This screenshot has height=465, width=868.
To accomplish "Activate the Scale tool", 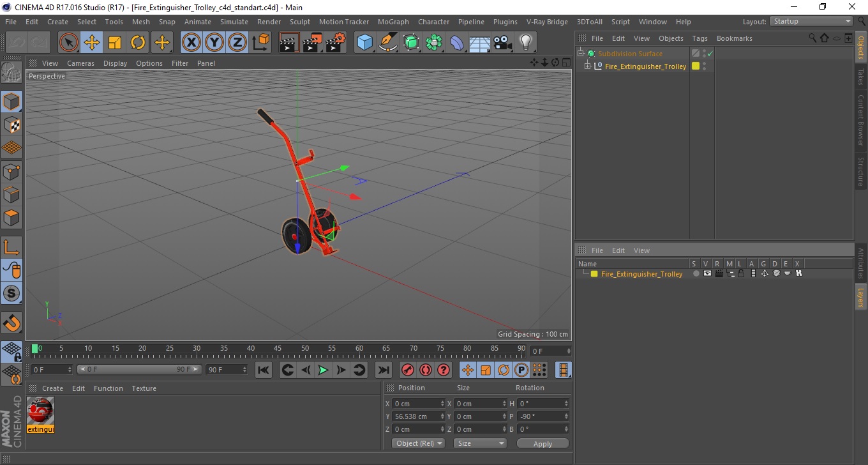I will point(115,43).
